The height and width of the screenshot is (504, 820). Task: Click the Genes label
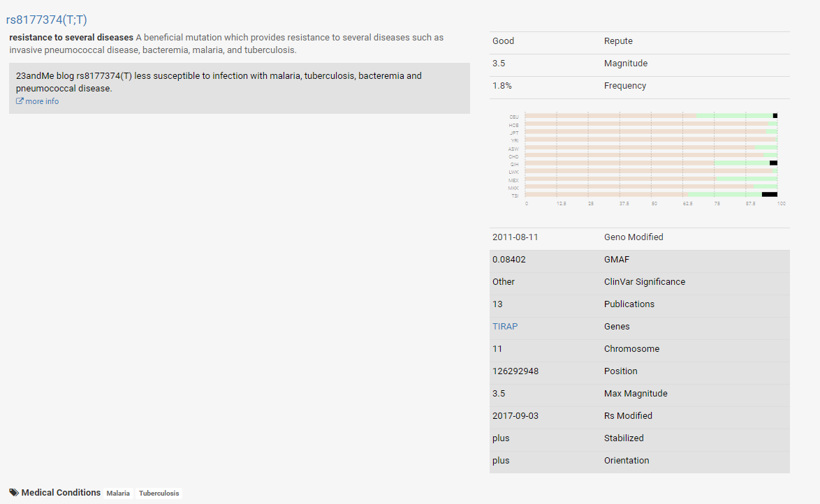617,326
